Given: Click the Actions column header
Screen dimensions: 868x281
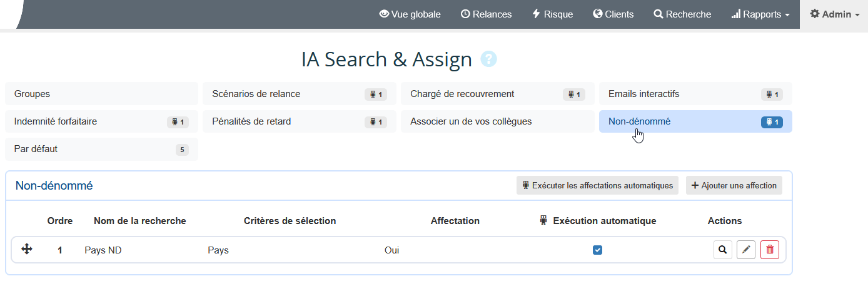Looking at the screenshot, I should point(725,221).
